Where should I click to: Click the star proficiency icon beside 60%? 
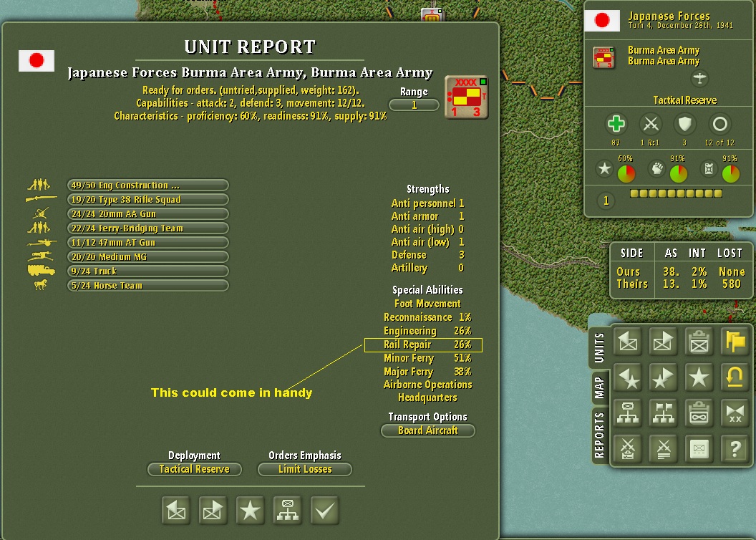604,169
